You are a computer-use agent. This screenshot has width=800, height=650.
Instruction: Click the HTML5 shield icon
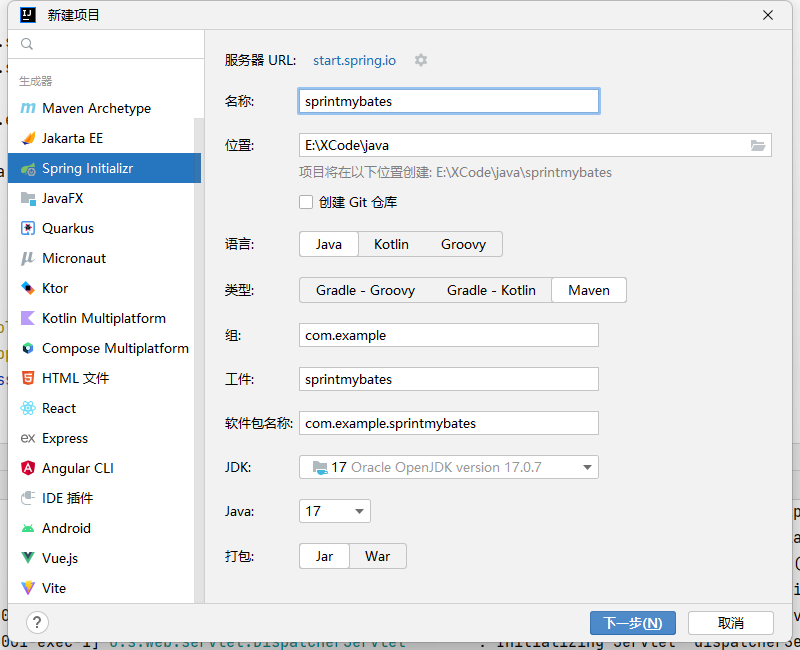(x=28, y=378)
